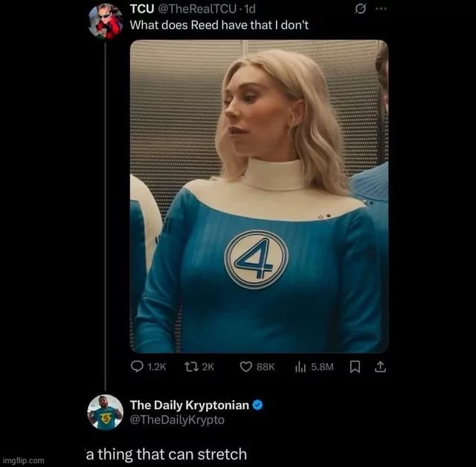Bookmark the tweet
This screenshot has width=476, height=467.
pos(355,367)
